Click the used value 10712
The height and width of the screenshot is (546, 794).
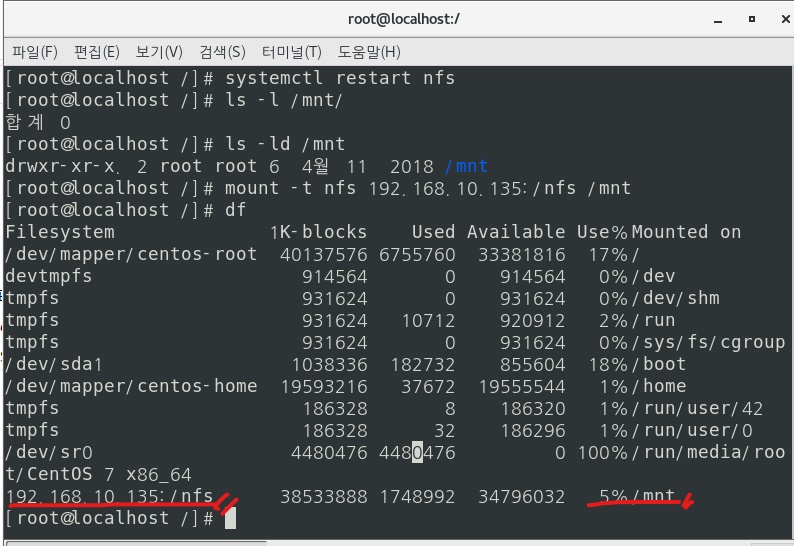point(428,321)
